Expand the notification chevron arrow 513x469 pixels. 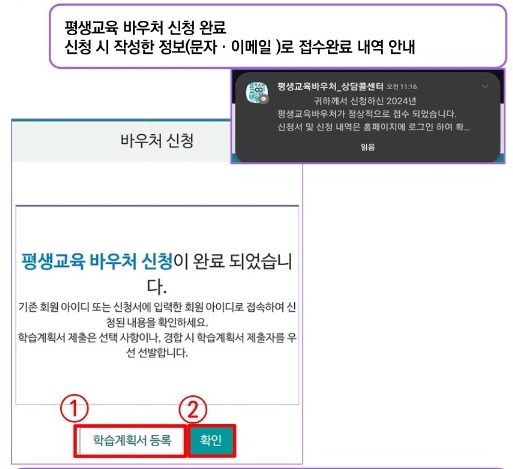pyautogui.click(x=485, y=87)
